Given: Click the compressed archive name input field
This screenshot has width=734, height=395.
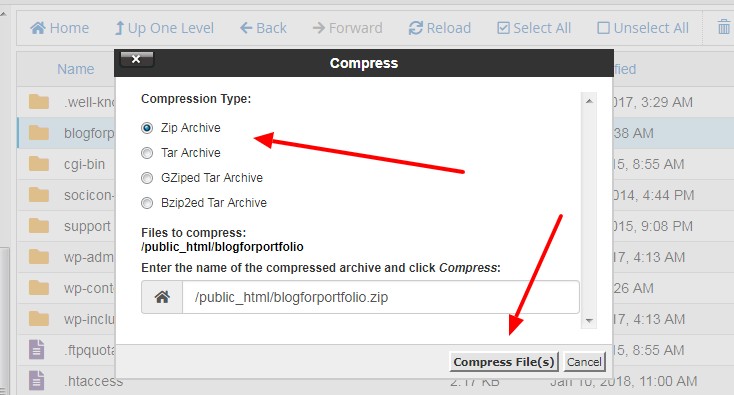Looking at the screenshot, I should (x=381, y=297).
